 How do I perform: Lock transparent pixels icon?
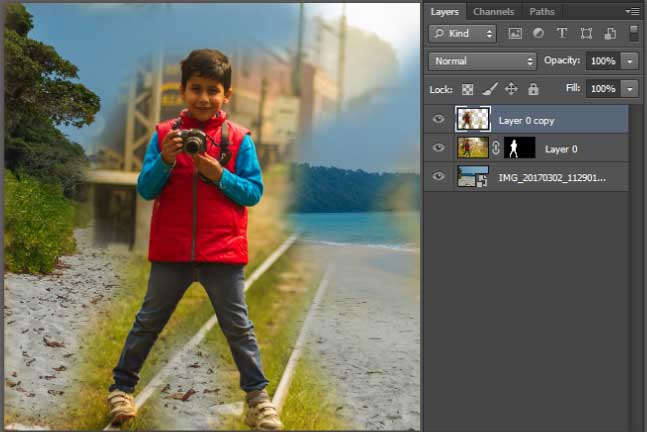pos(468,89)
